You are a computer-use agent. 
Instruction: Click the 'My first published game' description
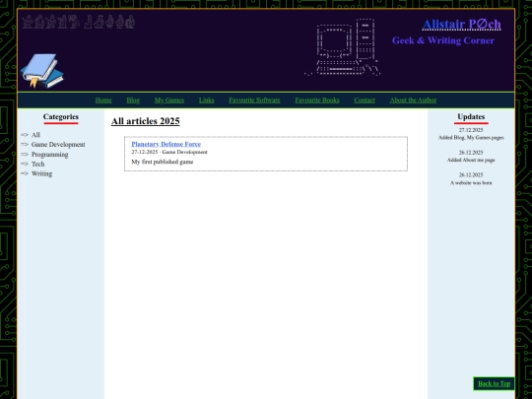point(163,162)
